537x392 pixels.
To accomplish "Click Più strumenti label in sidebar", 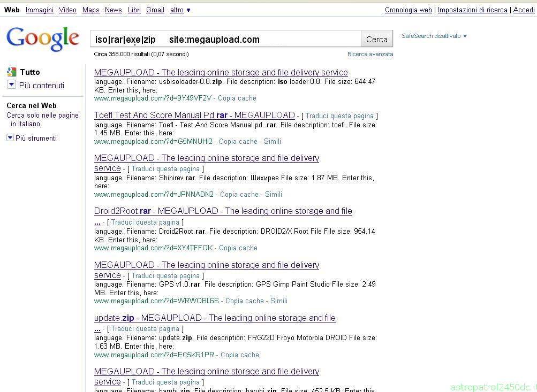I will click(x=36, y=138).
